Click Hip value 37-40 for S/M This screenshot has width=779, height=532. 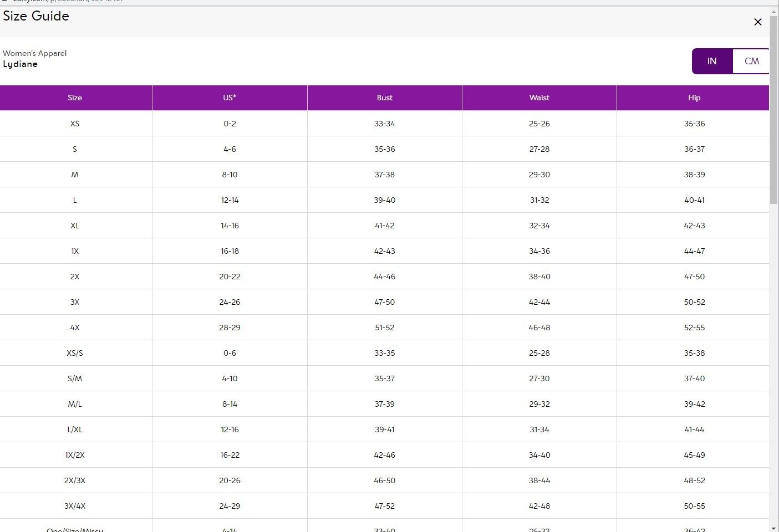(x=694, y=378)
